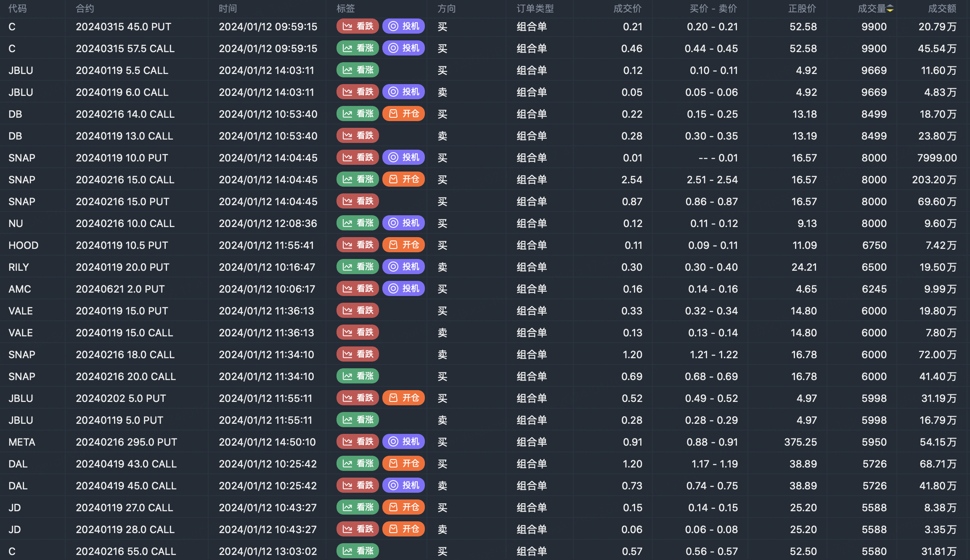Click the 标签 column header
The image size is (970, 560).
[x=345, y=9]
